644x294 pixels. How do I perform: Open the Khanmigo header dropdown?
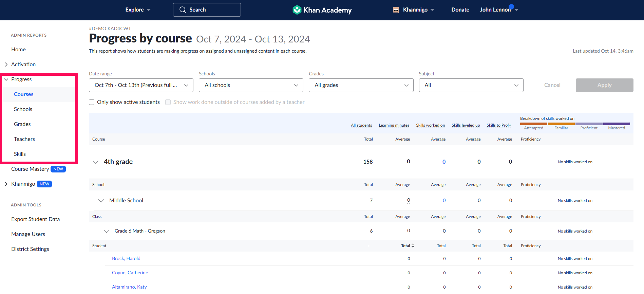(413, 10)
